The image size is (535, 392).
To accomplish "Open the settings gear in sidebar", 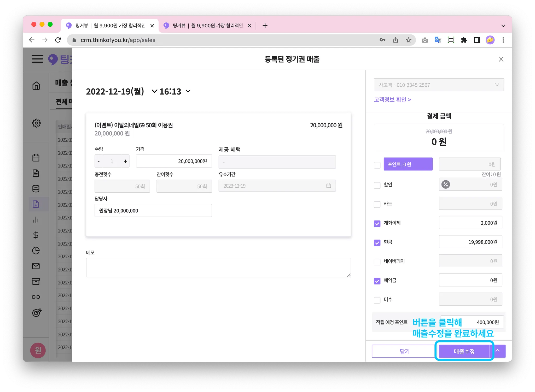I will tap(36, 123).
